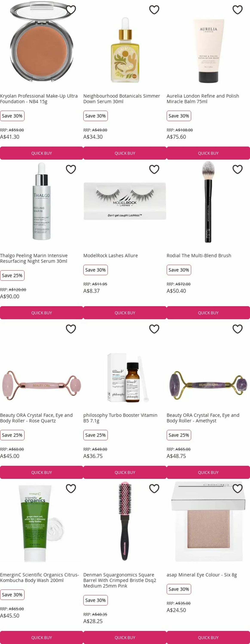This screenshot has width=250, height=644.
Task: Open Thalgo Peeling Marin Night Serum link
Action: 34,258
